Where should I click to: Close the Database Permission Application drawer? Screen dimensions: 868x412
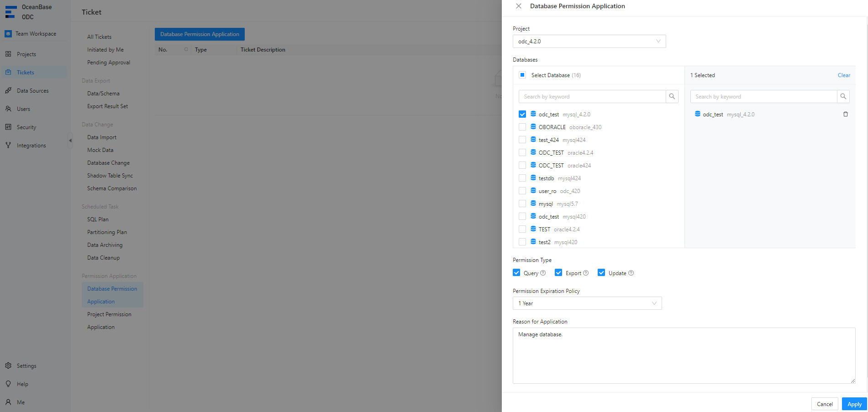519,6
